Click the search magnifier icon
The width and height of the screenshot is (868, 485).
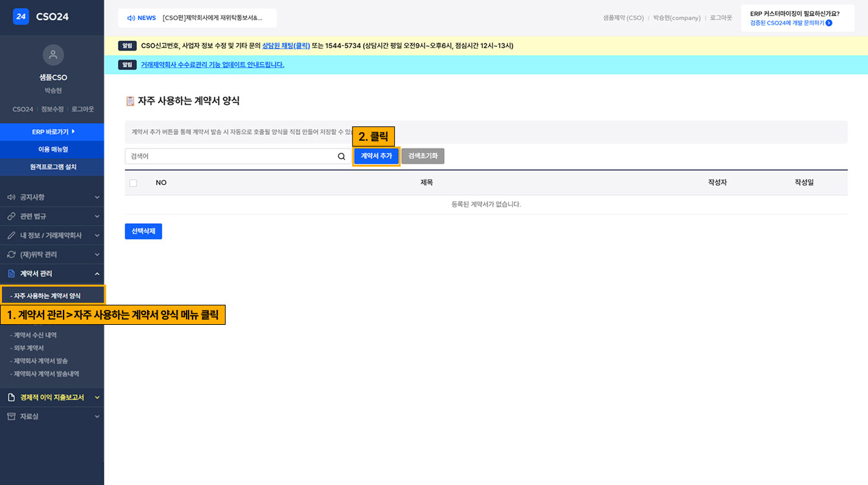pos(342,156)
